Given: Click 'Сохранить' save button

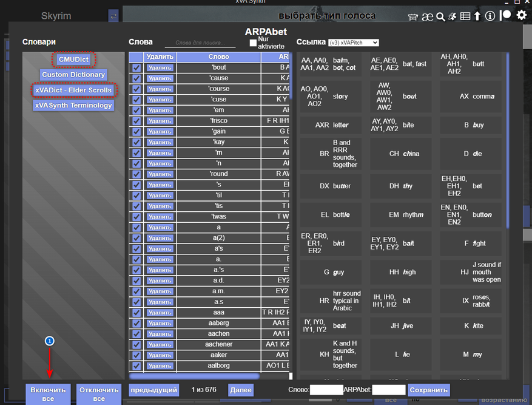Looking at the screenshot, I should pos(428,390).
